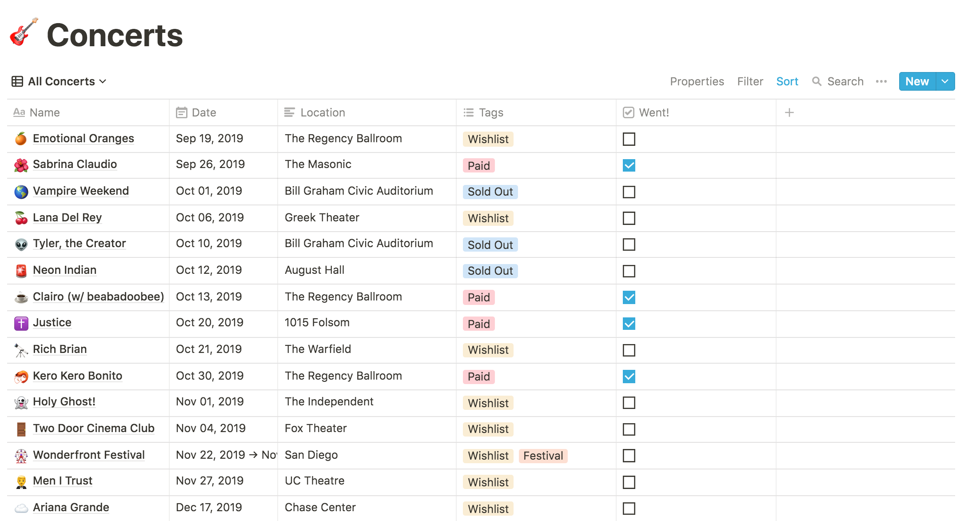The image size is (980, 521).
Task: Open the Location column header menu
Action: 367,112
